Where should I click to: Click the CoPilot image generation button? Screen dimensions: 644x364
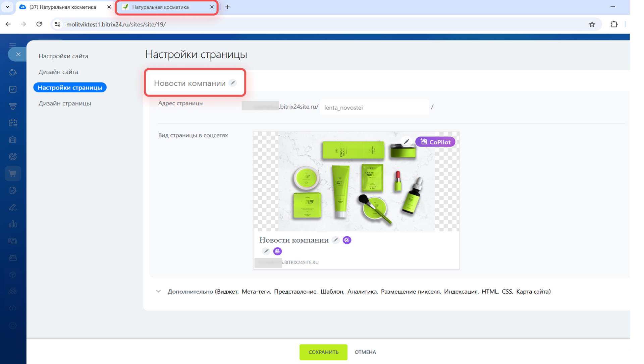[x=435, y=142]
